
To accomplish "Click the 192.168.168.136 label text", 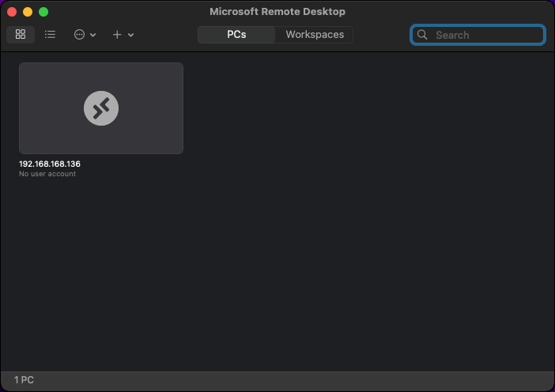I will coord(50,164).
